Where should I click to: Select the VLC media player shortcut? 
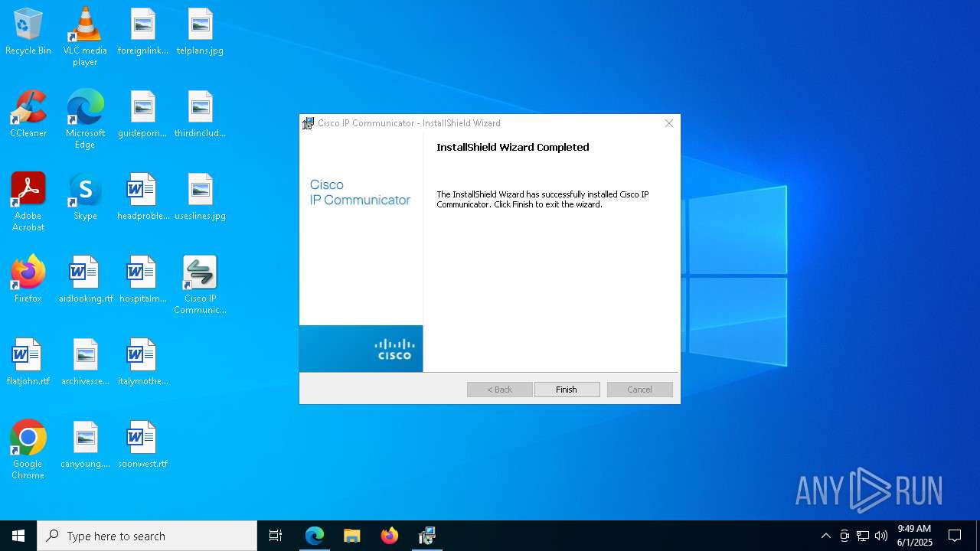click(85, 37)
